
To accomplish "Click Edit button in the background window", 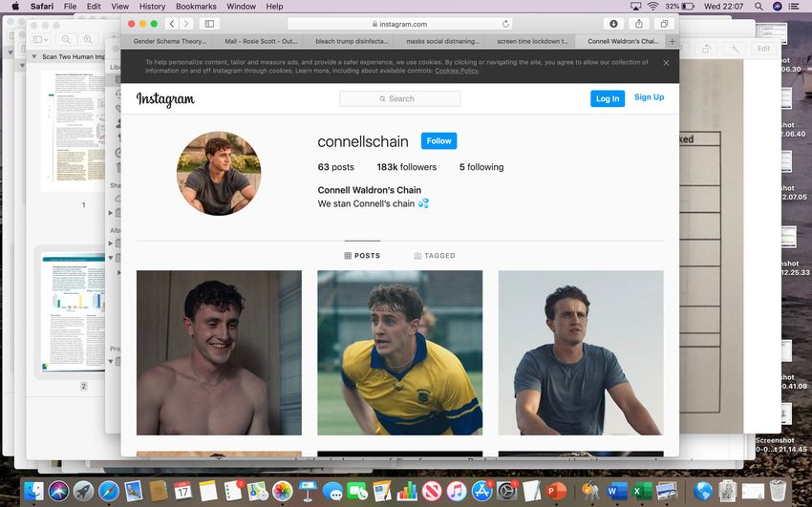I will click(x=764, y=48).
